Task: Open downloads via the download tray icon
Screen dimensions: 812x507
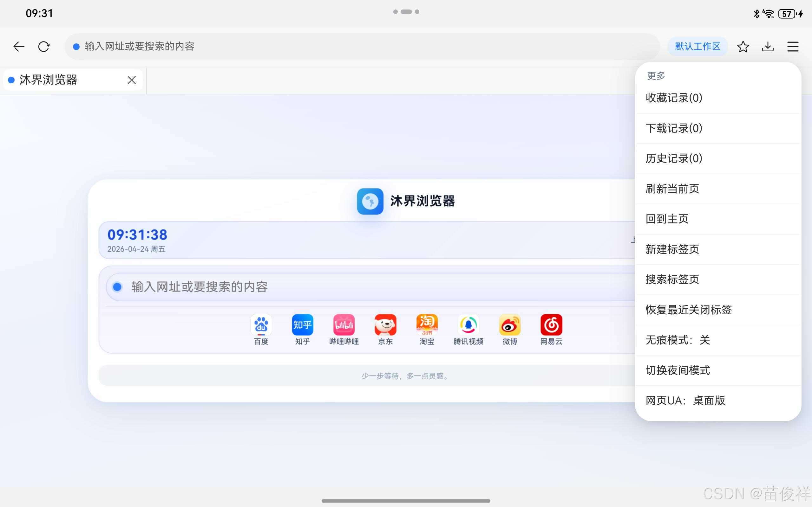Action: pyautogui.click(x=768, y=46)
